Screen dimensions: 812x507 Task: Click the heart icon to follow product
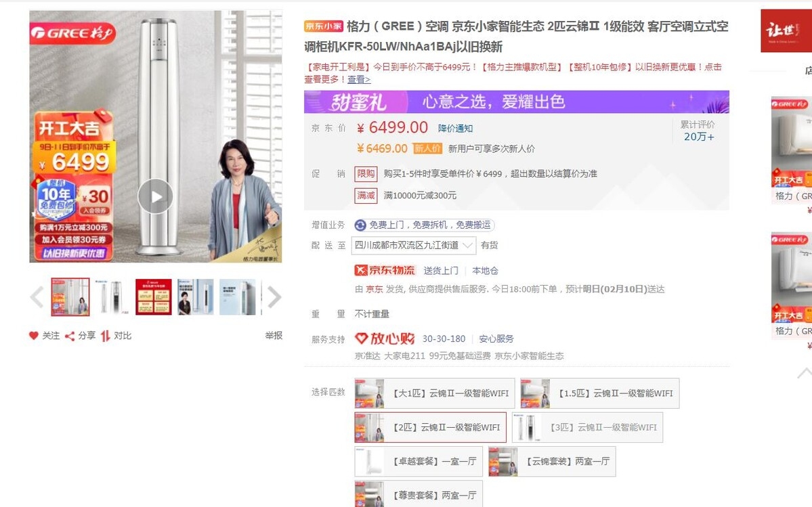34,336
